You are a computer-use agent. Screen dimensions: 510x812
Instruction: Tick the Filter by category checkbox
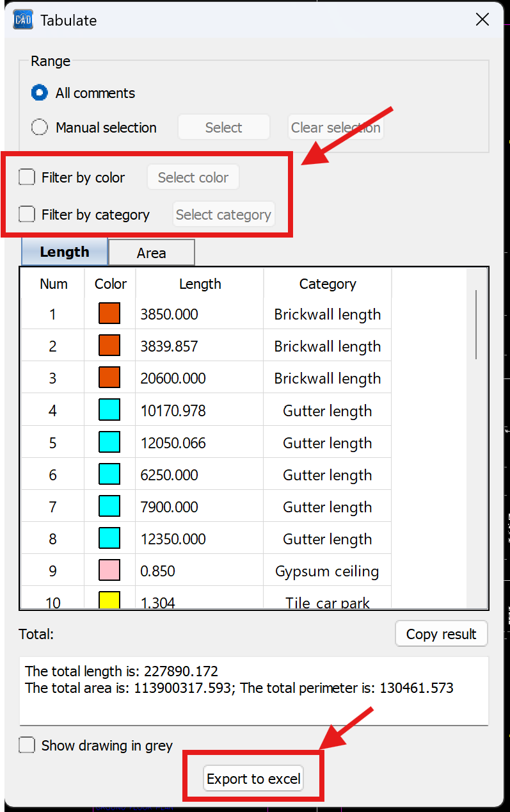click(27, 215)
